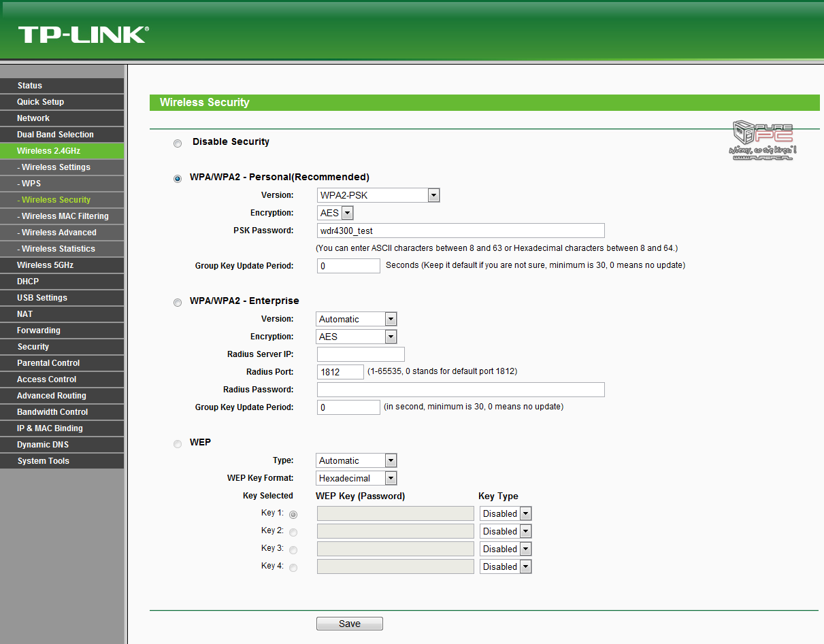Open IP & MAC Binding menu
The image size is (824, 644).
coord(62,428)
